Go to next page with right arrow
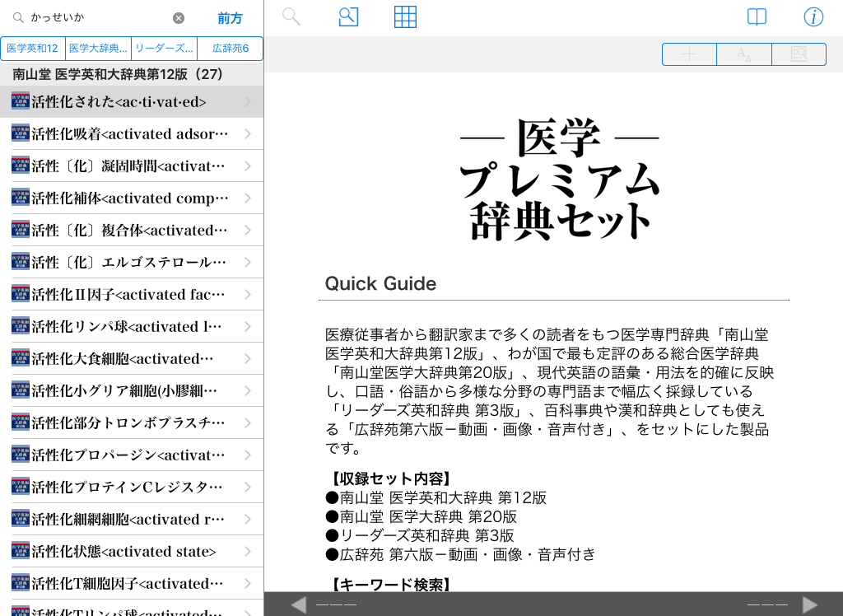 [810, 605]
